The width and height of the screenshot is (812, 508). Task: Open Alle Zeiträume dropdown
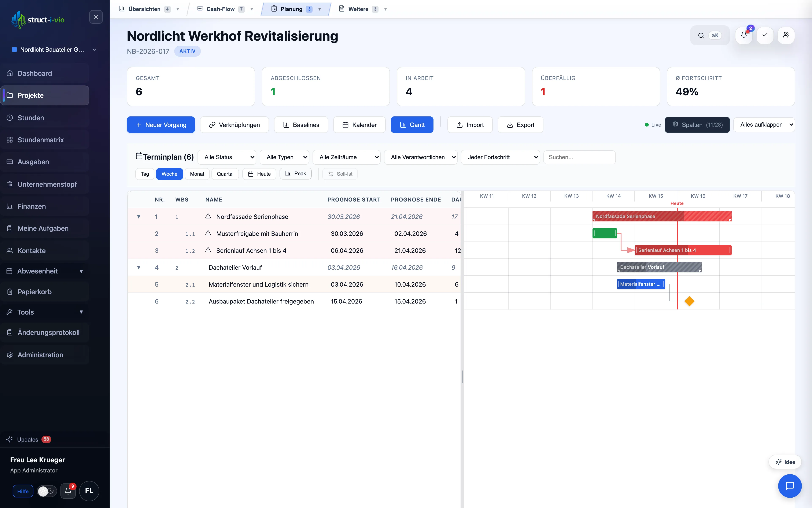(347, 157)
